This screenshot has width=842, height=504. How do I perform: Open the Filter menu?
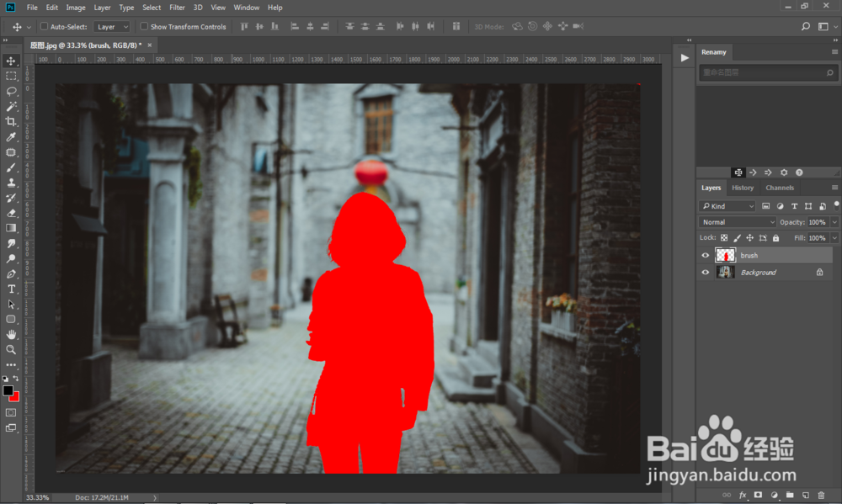pos(177,8)
